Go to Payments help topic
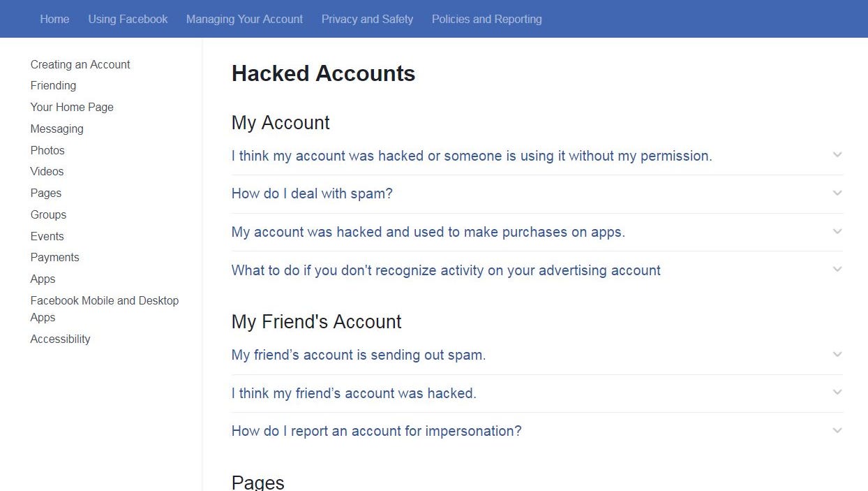This screenshot has height=491, width=868. (x=54, y=257)
